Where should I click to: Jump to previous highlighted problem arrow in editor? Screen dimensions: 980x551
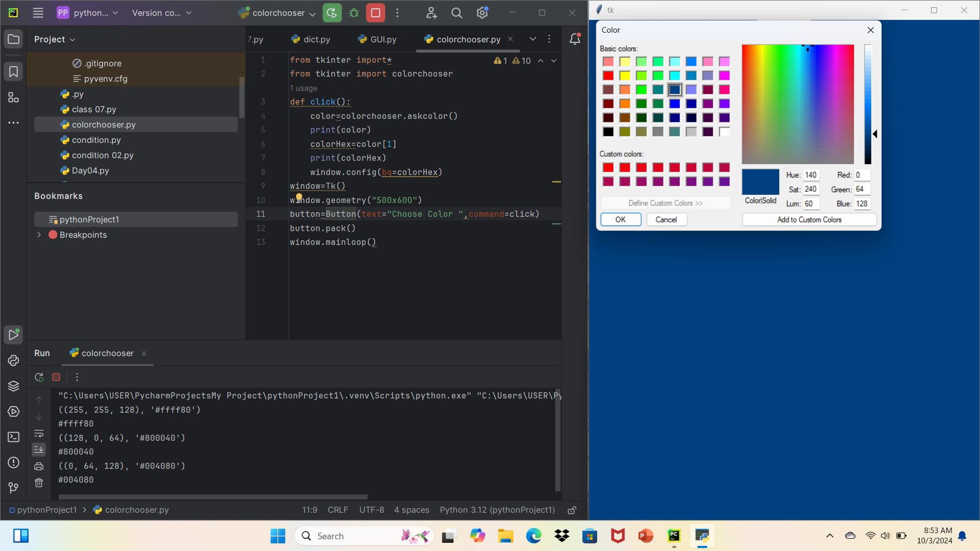point(541,61)
